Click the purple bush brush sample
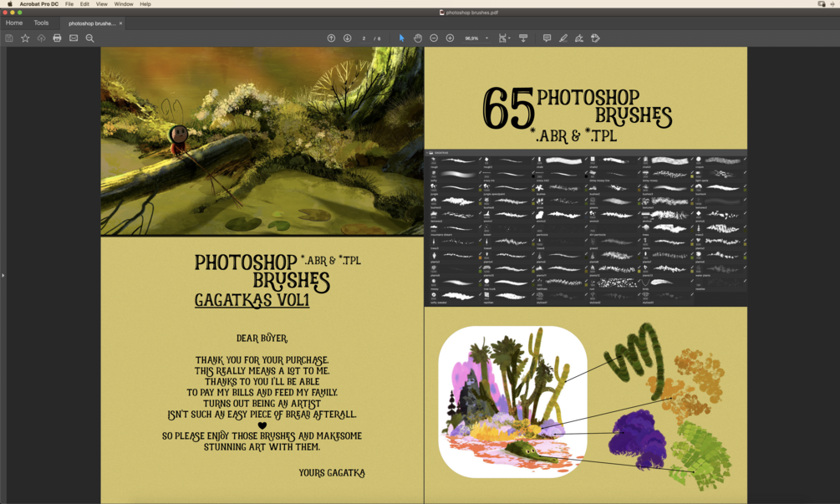840x504 pixels. (x=637, y=438)
